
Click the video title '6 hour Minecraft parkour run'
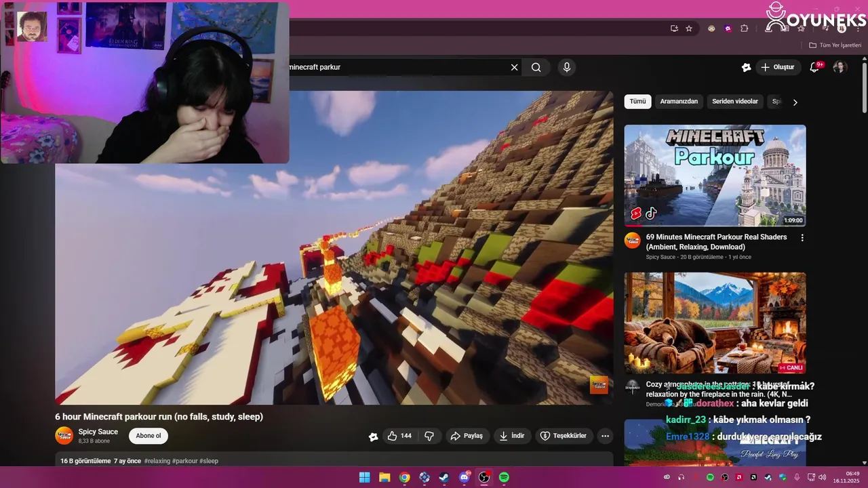[159, 417]
